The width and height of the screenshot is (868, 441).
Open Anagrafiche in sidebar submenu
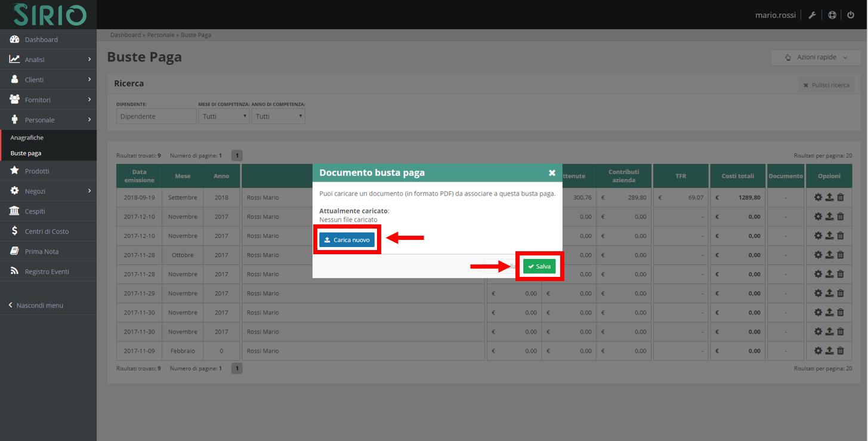27,138
